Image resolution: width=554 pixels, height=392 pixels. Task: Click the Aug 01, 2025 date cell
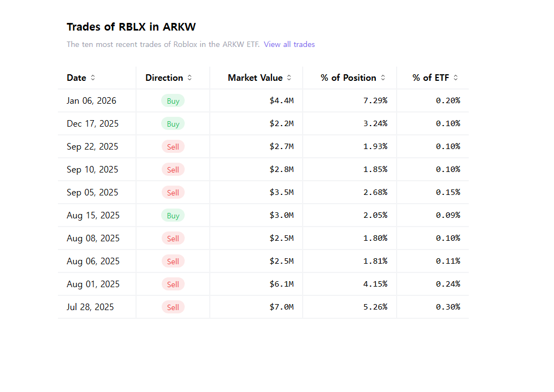93,284
